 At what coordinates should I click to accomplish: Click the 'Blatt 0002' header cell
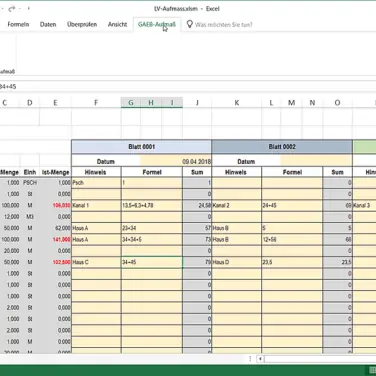[x=282, y=147]
